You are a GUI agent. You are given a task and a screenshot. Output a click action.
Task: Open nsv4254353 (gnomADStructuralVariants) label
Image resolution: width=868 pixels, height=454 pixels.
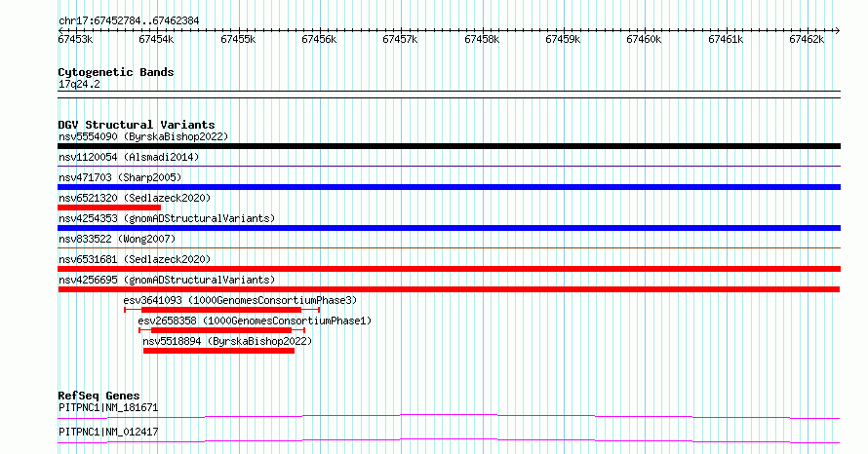[x=167, y=218]
